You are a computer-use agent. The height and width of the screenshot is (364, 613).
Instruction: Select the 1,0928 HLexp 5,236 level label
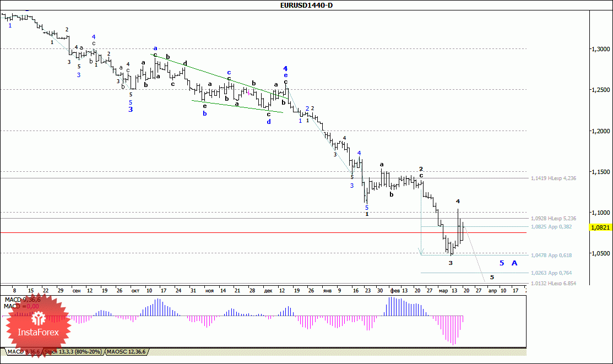pyautogui.click(x=553, y=218)
